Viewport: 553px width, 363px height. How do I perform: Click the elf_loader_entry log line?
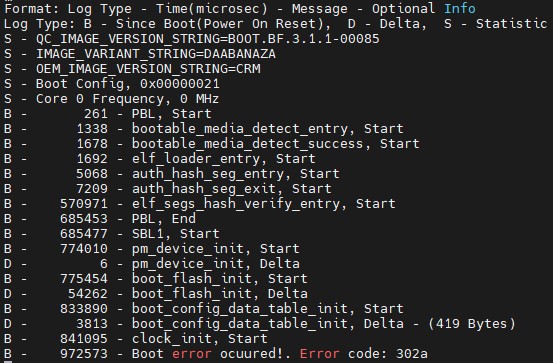pos(159,159)
